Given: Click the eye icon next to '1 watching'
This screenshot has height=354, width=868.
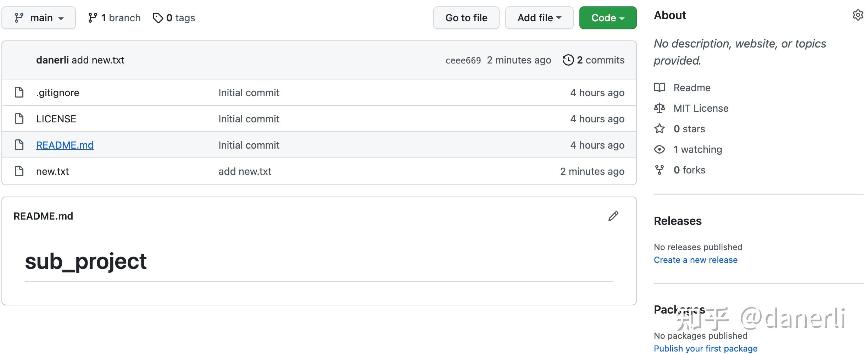Looking at the screenshot, I should pyautogui.click(x=660, y=149).
